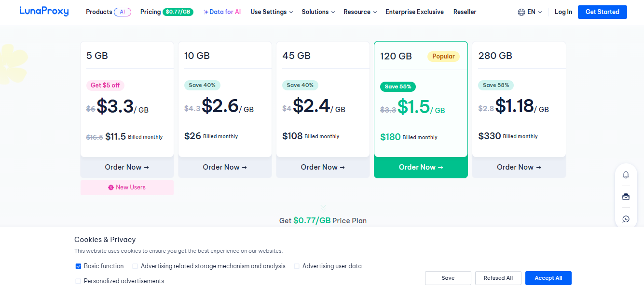Open the WhatsApp chat icon
This screenshot has width=644, height=288.
[626, 219]
